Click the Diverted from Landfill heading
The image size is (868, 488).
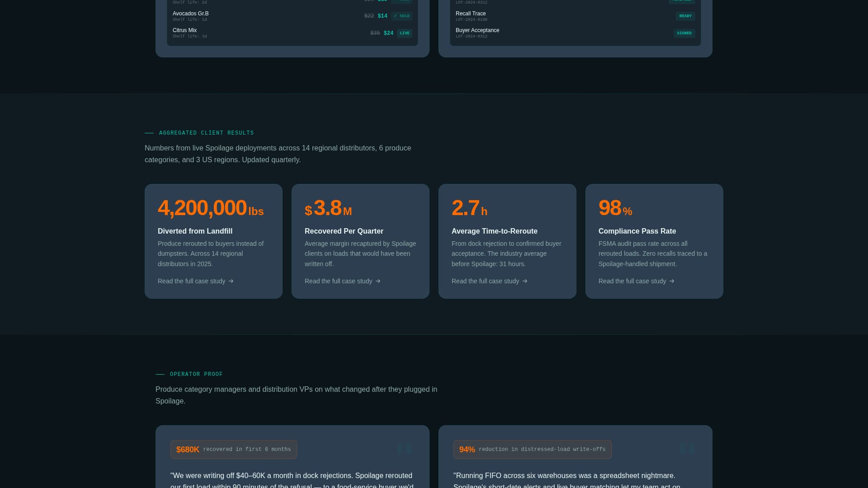pos(195,231)
